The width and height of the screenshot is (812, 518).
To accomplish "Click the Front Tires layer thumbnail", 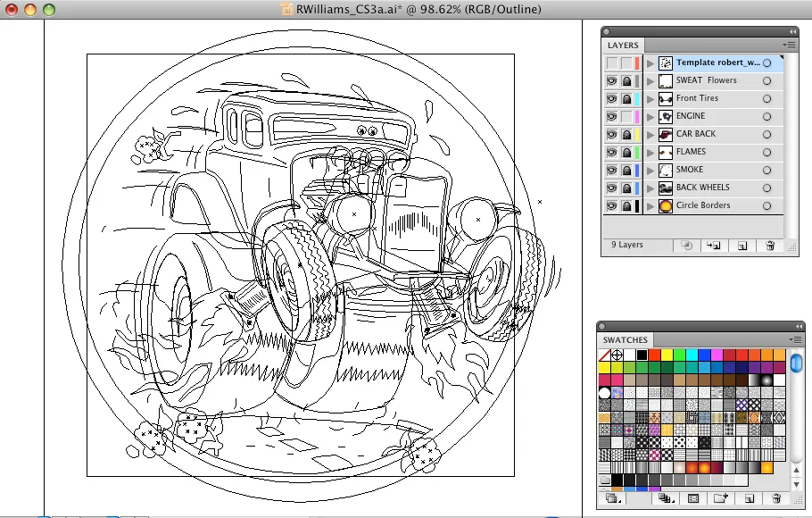I will (x=666, y=98).
